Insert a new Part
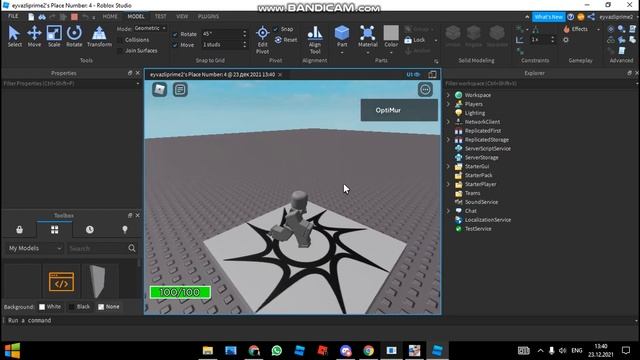 [342, 36]
